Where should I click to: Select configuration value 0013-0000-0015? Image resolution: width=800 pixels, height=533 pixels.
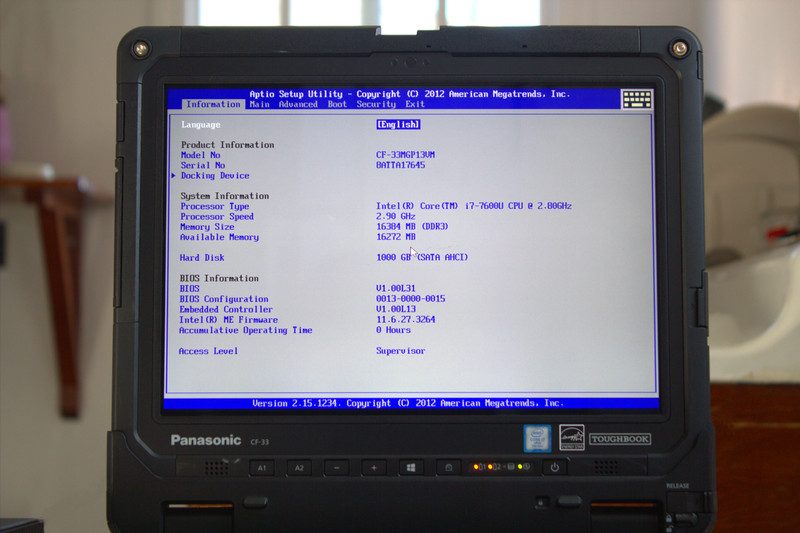coord(410,298)
